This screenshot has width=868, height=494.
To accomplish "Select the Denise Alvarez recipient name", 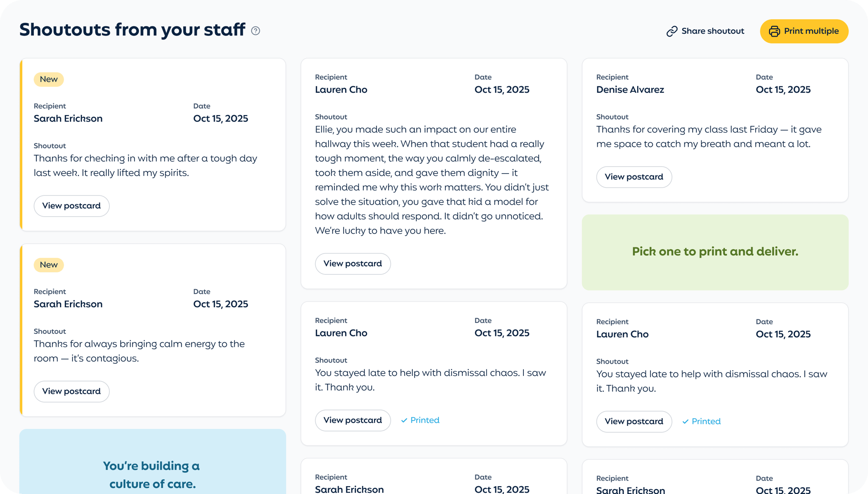I will click(630, 90).
